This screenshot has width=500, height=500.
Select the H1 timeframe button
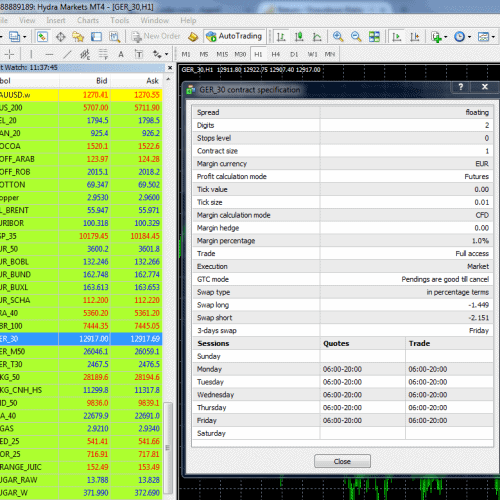[x=258, y=54]
